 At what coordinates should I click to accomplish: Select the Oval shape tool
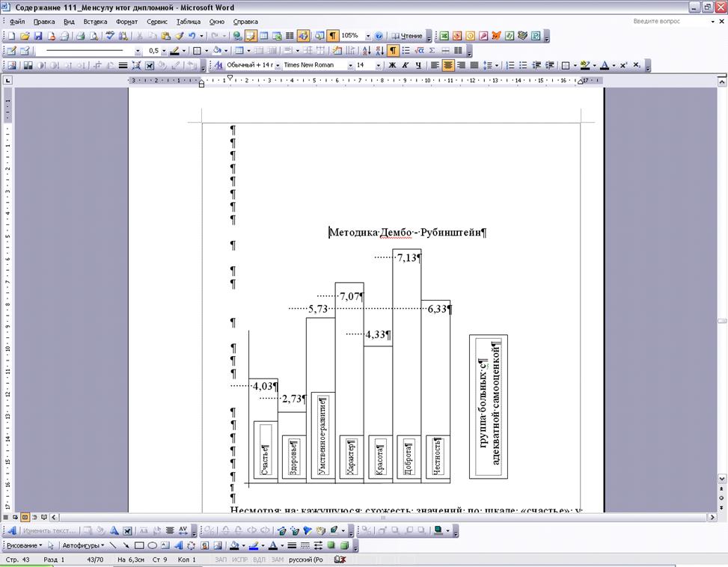click(x=152, y=545)
